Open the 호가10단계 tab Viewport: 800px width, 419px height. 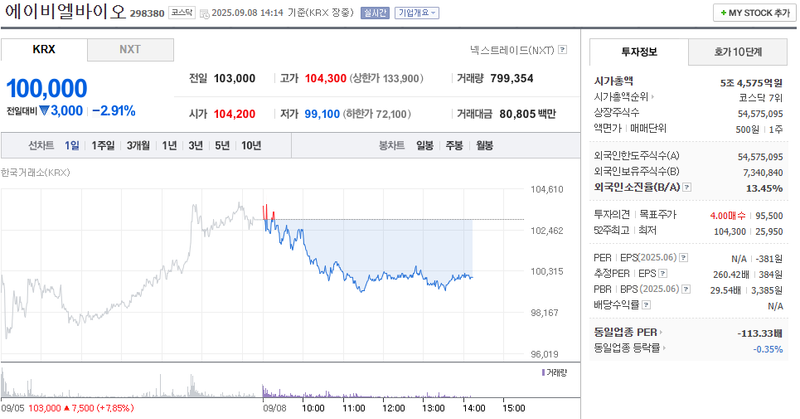click(x=738, y=52)
